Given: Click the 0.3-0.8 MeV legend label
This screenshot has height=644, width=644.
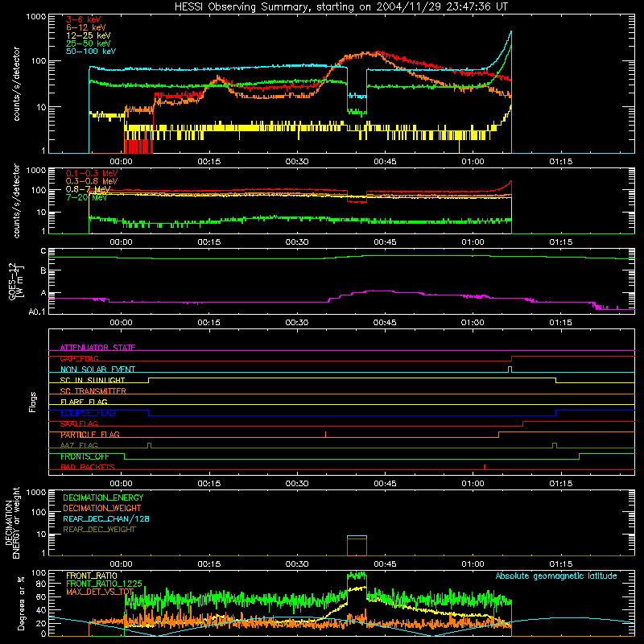Looking at the screenshot, I should [92, 181].
